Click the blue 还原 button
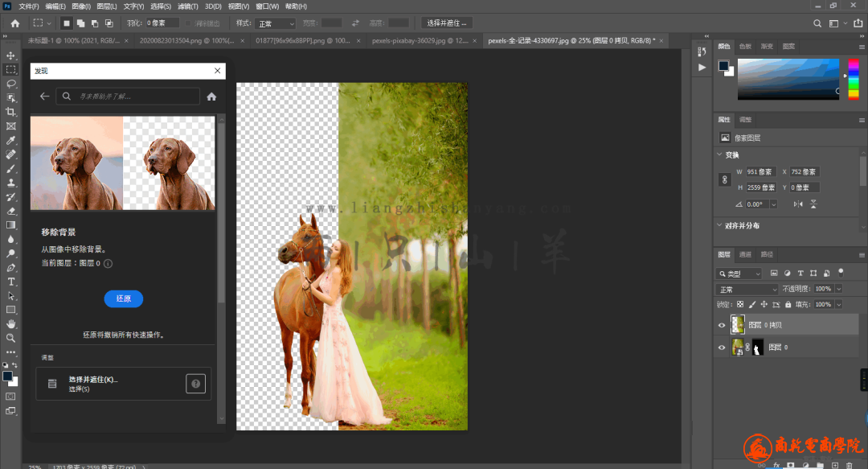The width and height of the screenshot is (868, 469). click(x=123, y=298)
